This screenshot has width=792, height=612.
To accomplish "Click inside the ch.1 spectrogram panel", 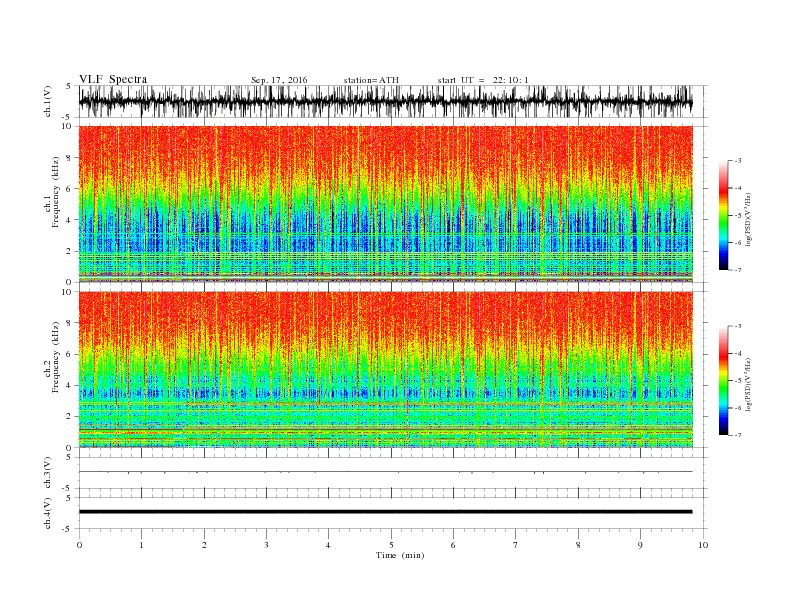I will (385, 204).
